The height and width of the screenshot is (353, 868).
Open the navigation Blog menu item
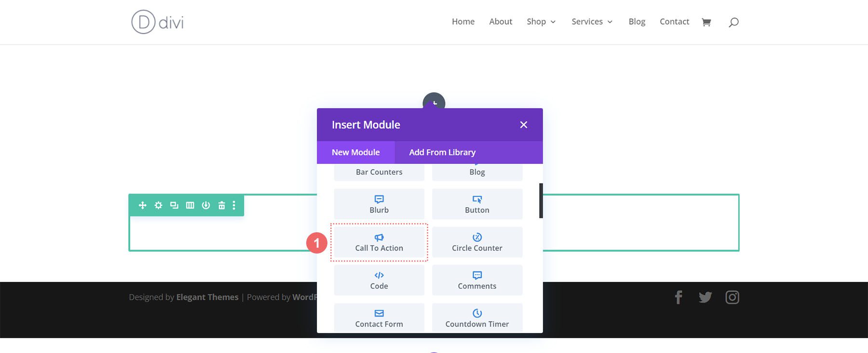[x=637, y=22]
